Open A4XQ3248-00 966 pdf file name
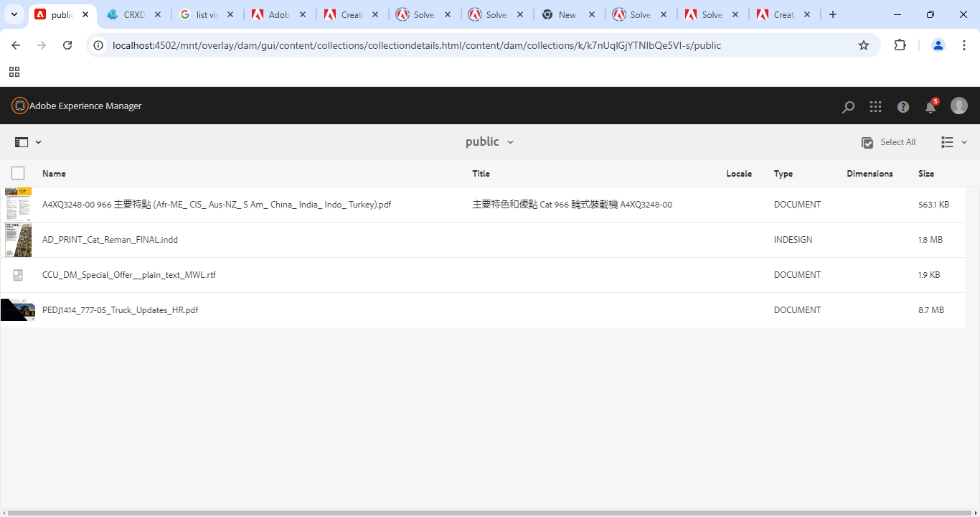Image resolution: width=980 pixels, height=517 pixels. point(217,205)
